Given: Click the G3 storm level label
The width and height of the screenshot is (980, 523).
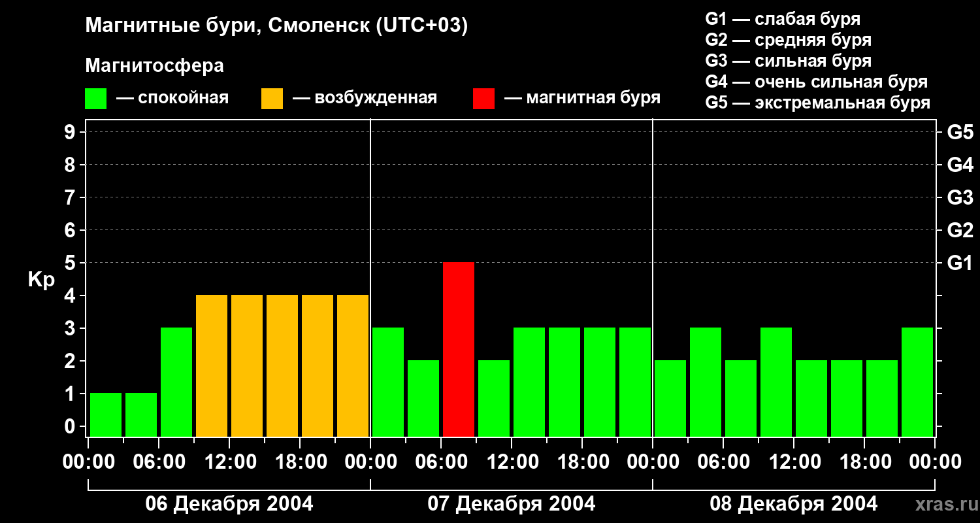Looking at the screenshot, I should pos(960,198).
